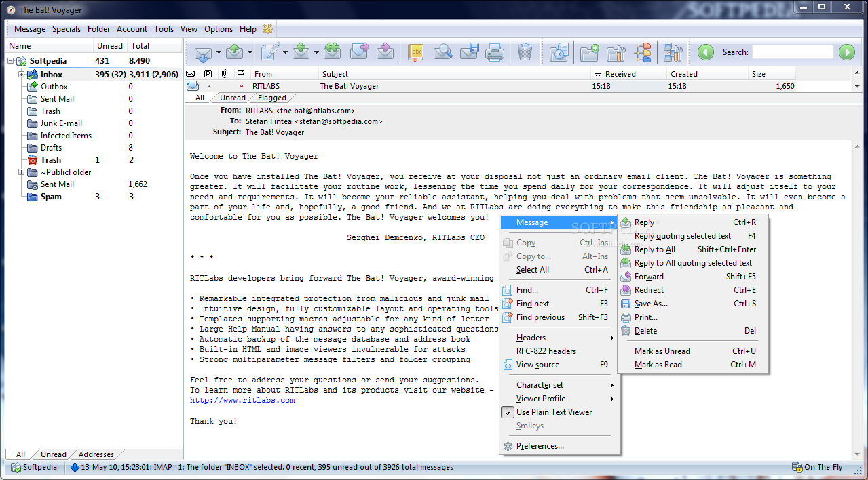Image resolution: width=868 pixels, height=480 pixels.
Task: Open account properties tools icon
Action: [x=673, y=52]
